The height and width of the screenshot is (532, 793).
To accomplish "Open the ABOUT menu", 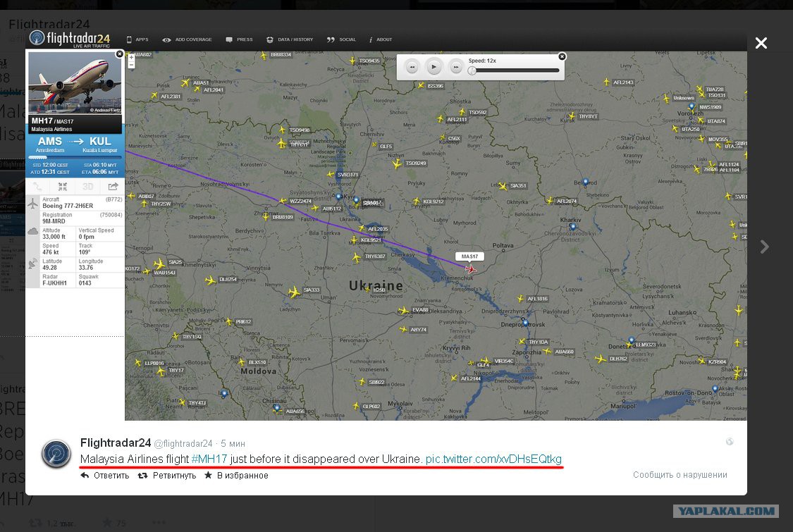I will pos(381,39).
